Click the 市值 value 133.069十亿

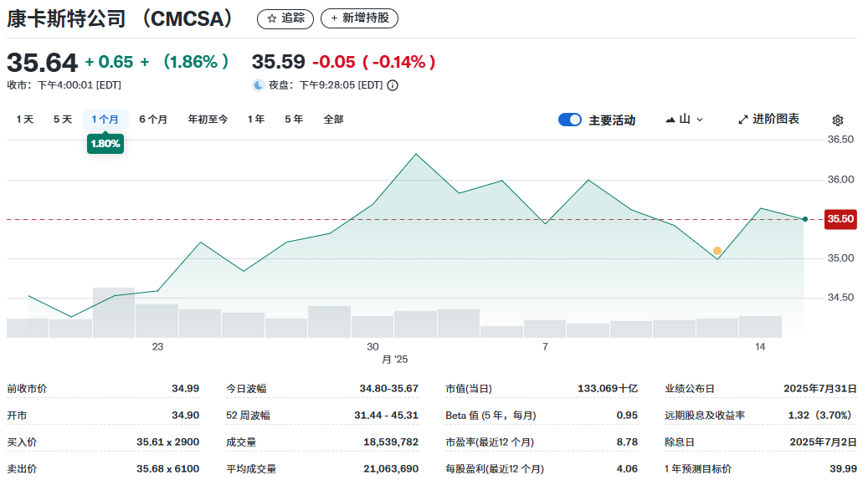(608, 389)
